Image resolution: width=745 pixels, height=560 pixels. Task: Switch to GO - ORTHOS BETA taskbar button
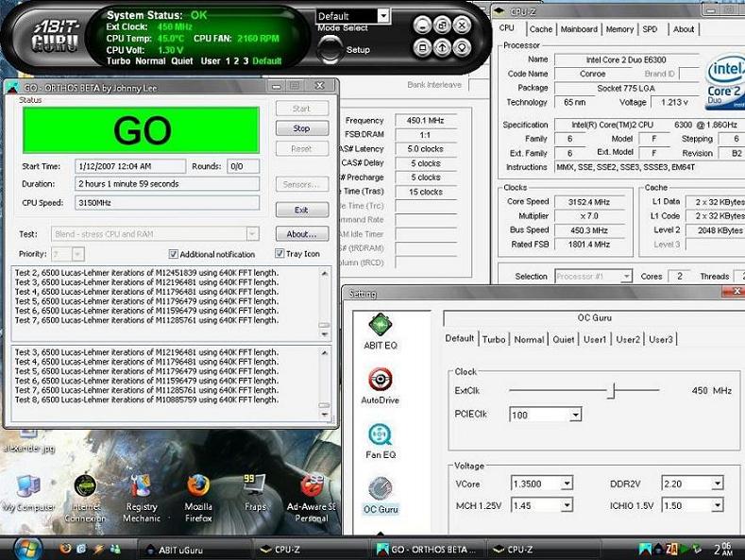(x=429, y=550)
